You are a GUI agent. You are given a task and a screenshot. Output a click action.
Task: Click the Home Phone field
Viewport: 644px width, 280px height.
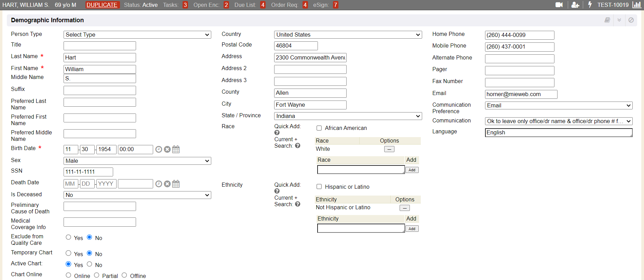pyautogui.click(x=520, y=35)
